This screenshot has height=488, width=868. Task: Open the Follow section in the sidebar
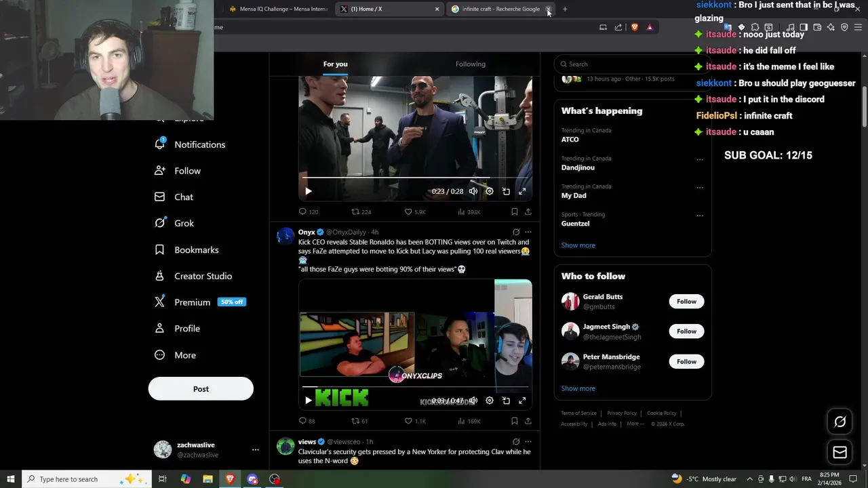[178, 171]
